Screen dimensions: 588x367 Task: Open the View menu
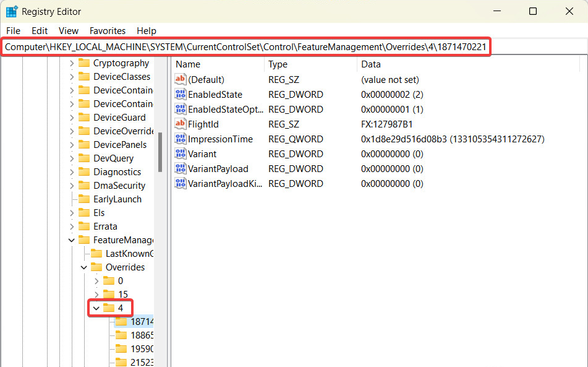68,31
